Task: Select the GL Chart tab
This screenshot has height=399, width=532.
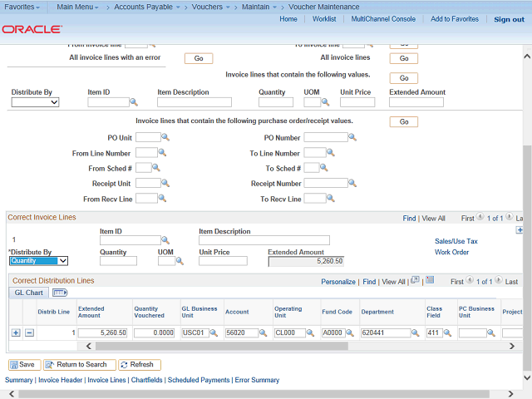Action: pos(28,293)
